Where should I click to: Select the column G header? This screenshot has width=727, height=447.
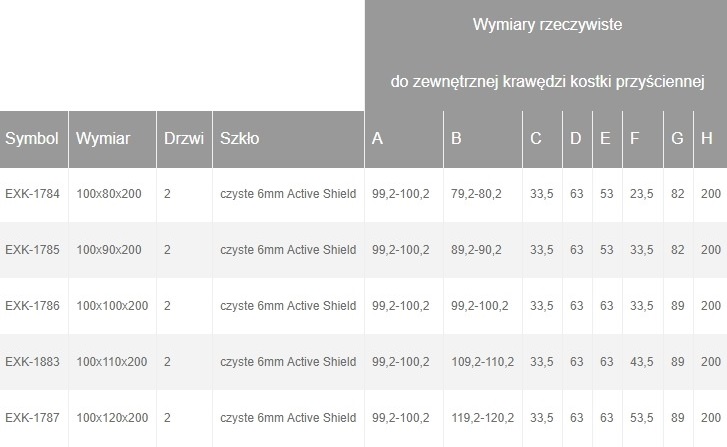coord(677,139)
